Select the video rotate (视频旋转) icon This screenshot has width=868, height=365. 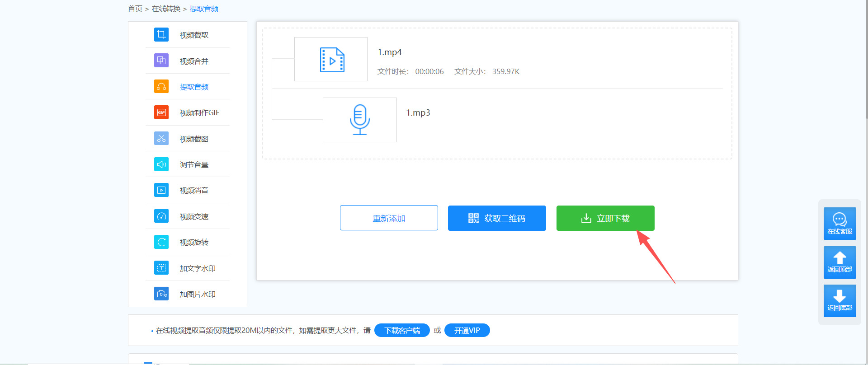point(161,242)
